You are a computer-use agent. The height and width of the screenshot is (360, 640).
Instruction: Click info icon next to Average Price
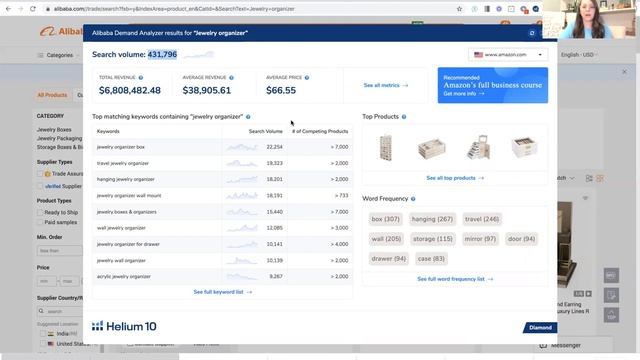[307, 78]
